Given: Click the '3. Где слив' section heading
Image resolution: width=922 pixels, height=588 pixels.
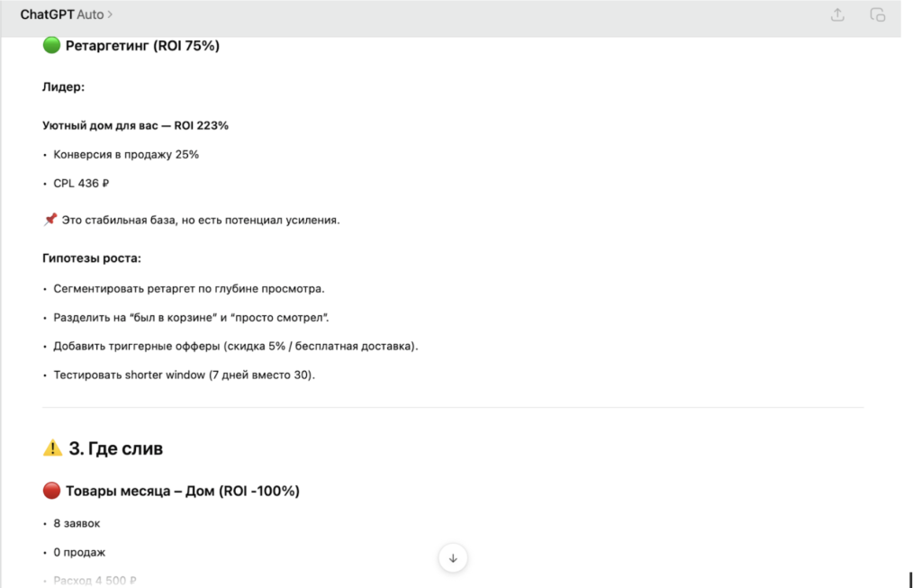Looking at the screenshot, I should pyautogui.click(x=115, y=448).
